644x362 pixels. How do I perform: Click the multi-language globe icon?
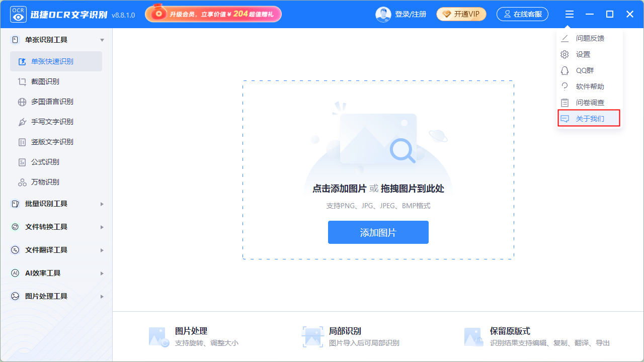coord(22,102)
